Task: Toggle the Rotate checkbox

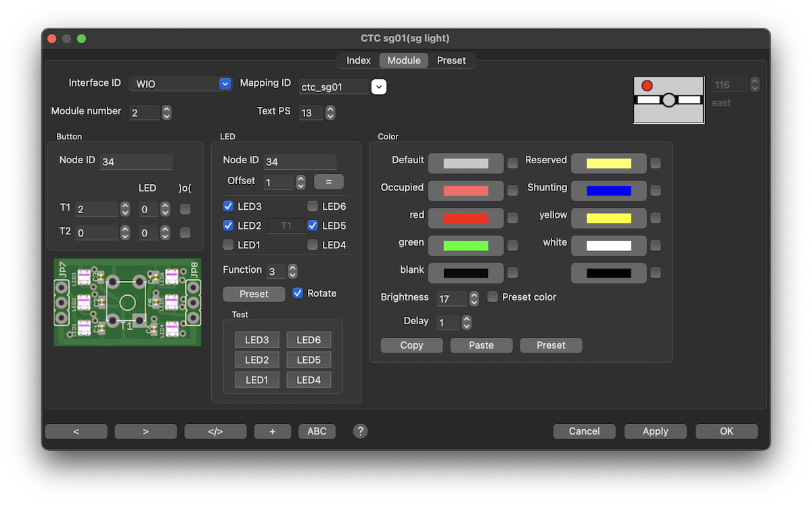Action: point(298,293)
